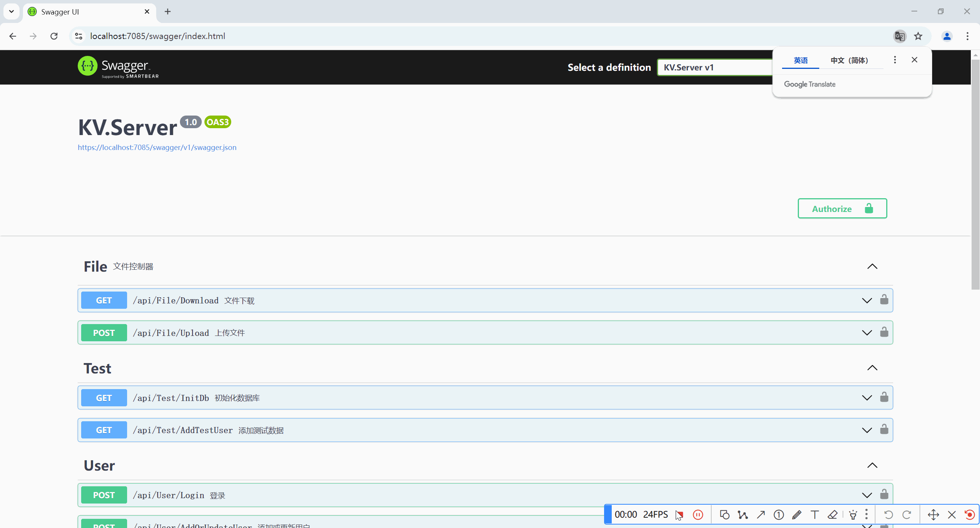Click the Authorize button

point(842,209)
